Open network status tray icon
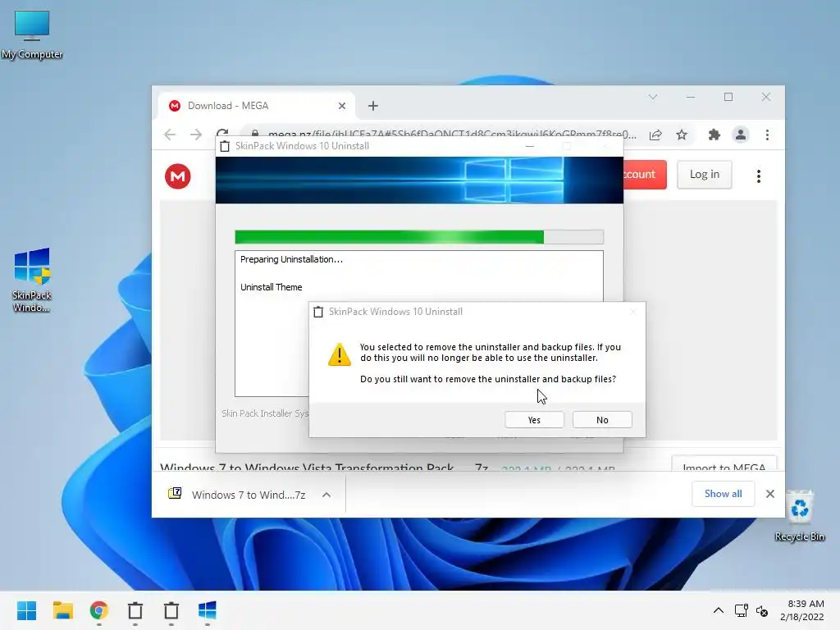Image resolution: width=840 pixels, height=630 pixels. 742,610
